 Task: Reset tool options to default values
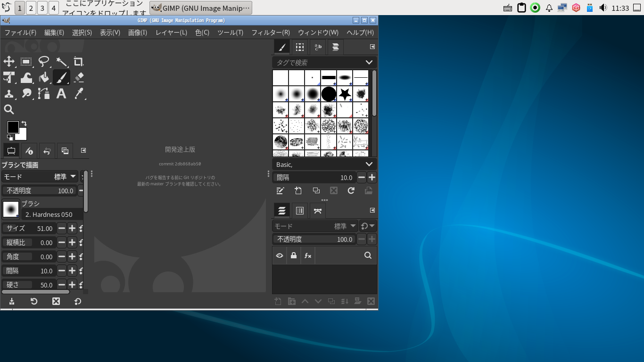[x=78, y=301]
